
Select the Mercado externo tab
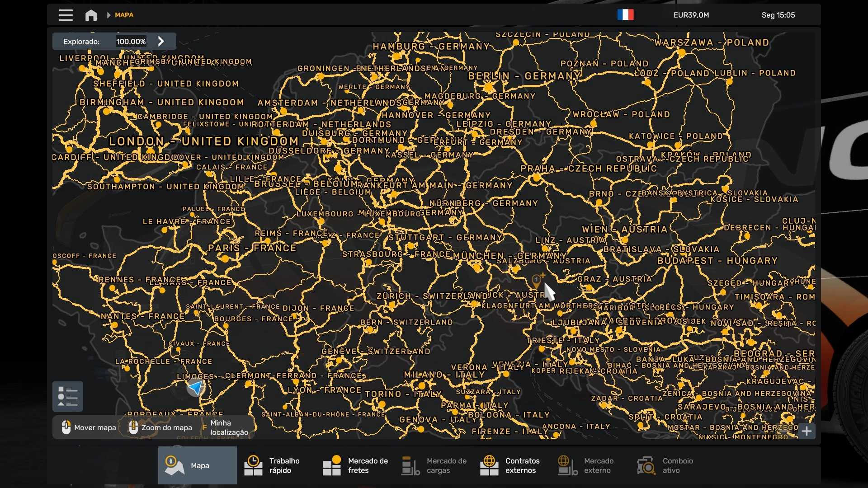coord(588,465)
